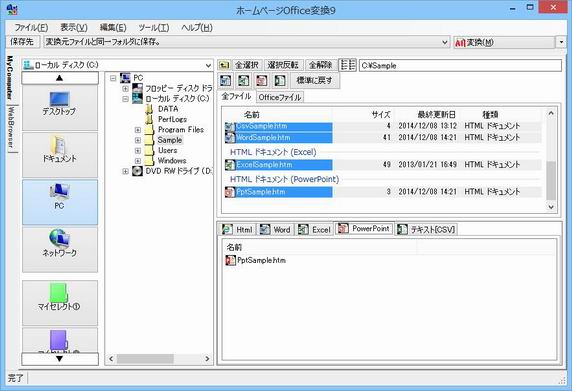Switch to the Officeファイル tab

pos(280,97)
